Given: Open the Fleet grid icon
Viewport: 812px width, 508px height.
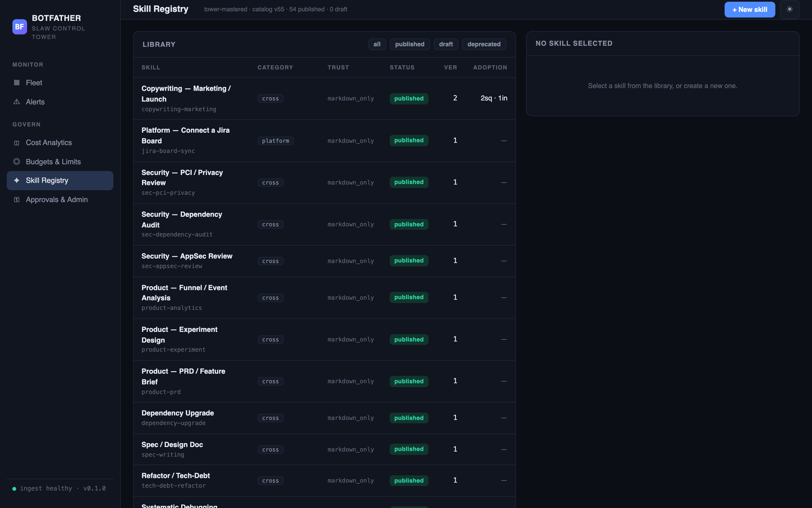Looking at the screenshot, I should 16,83.
